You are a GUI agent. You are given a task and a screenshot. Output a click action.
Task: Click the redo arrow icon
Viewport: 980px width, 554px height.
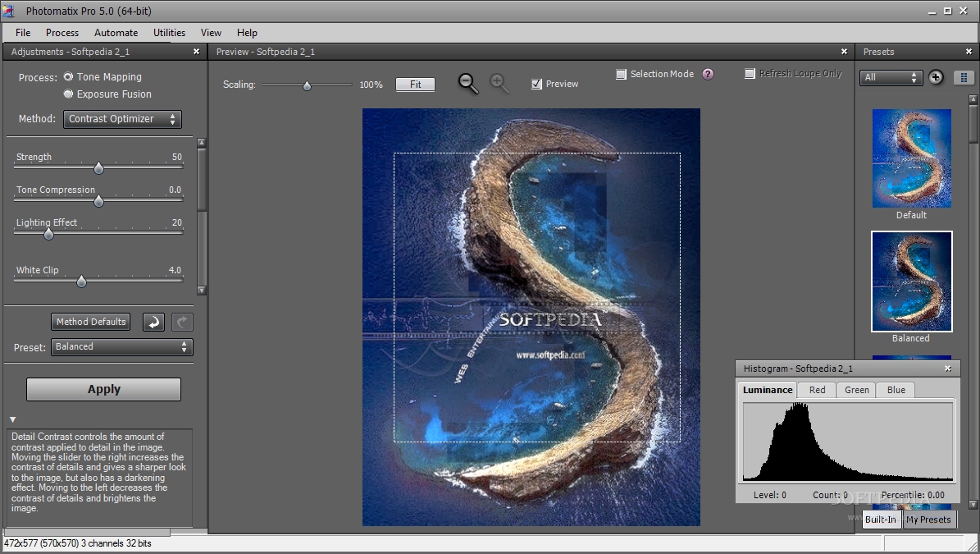182,322
